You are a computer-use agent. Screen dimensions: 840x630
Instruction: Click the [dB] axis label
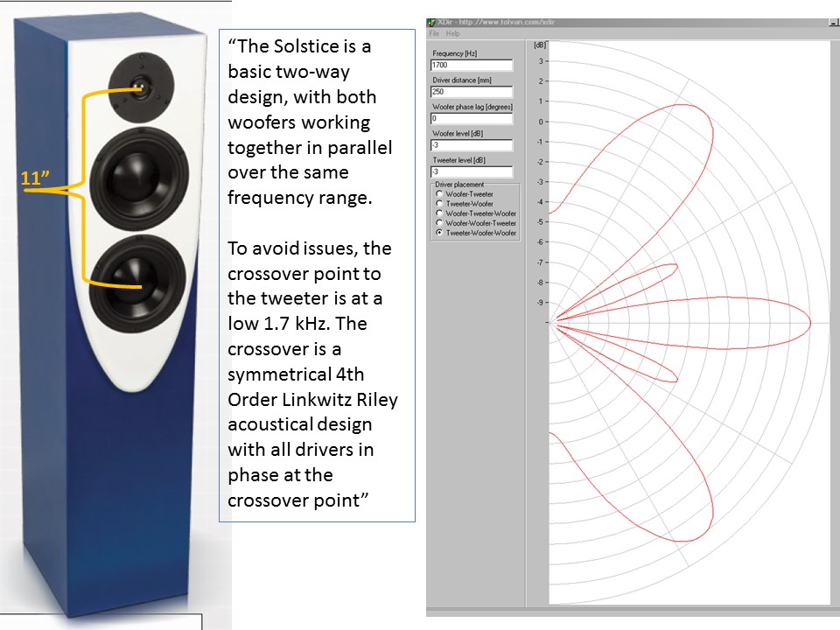tap(539, 45)
